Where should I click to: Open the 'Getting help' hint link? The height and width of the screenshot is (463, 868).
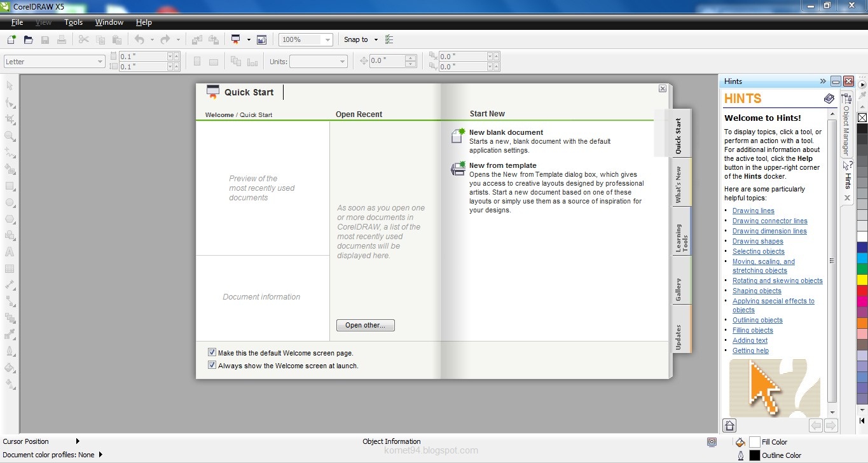pos(750,350)
